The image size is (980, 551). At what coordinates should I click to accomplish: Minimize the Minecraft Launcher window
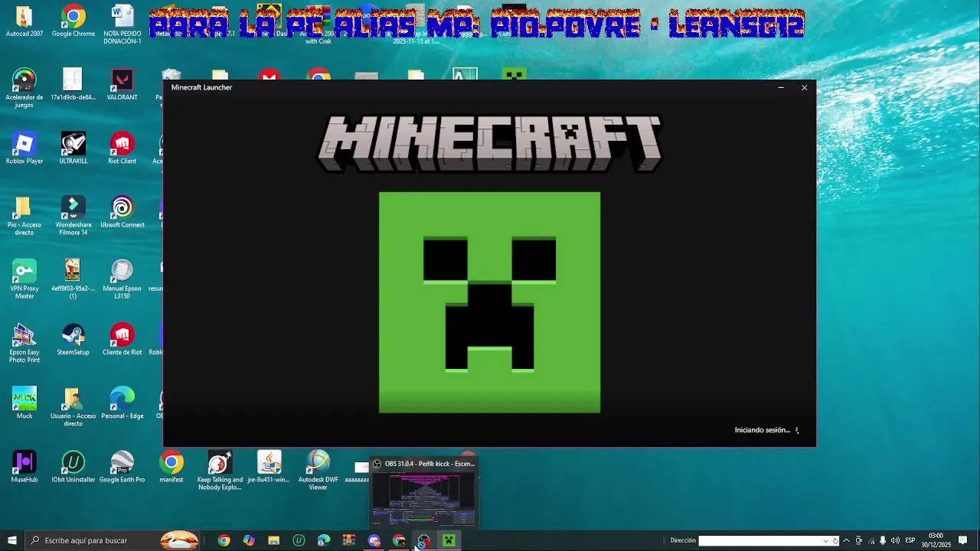point(780,87)
